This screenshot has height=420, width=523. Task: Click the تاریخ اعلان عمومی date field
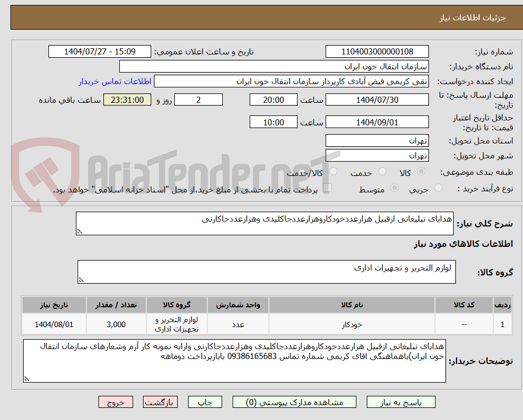click(x=100, y=51)
